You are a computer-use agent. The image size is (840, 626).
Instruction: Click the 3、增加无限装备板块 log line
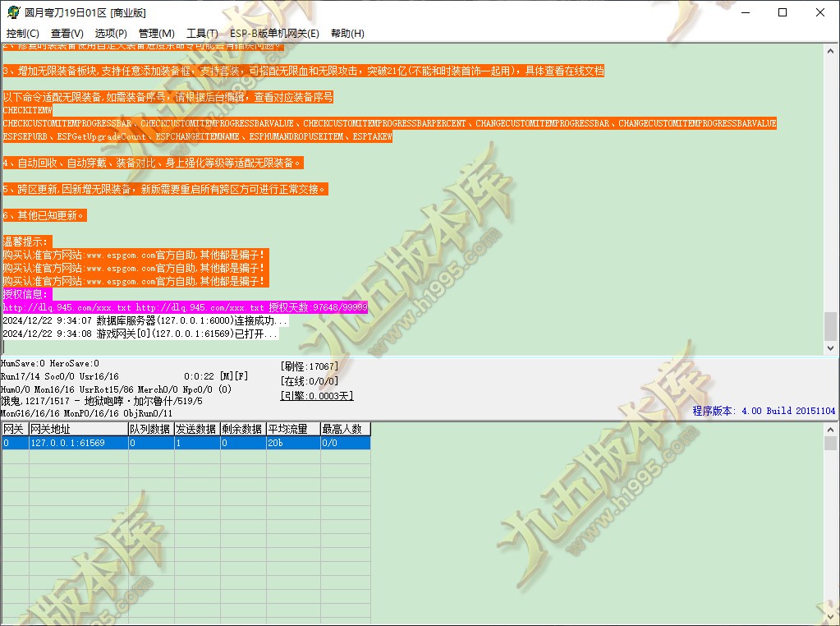tap(304, 71)
